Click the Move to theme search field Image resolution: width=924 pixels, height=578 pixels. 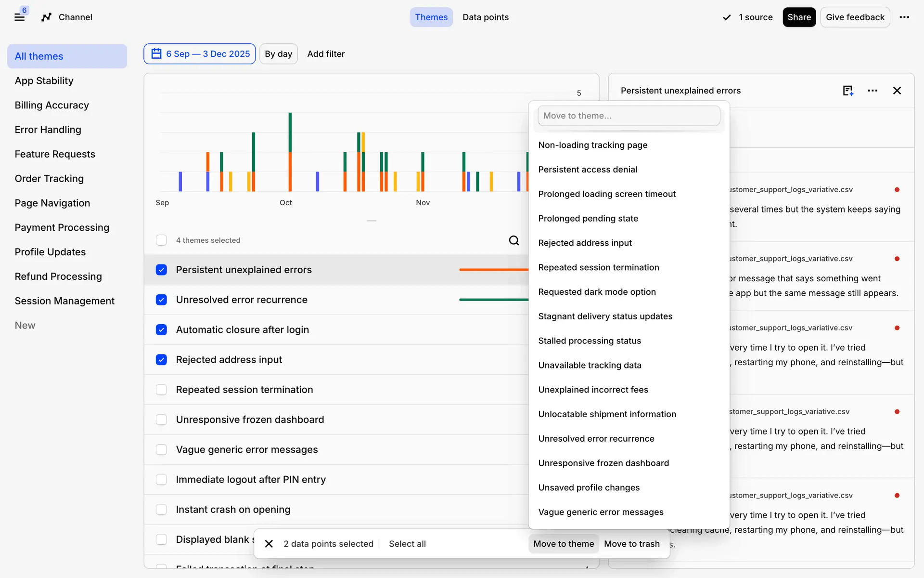point(629,116)
